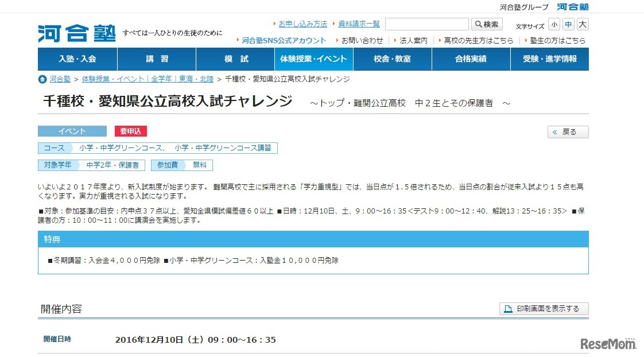This screenshot has width=644, height=357.
Task: Set font size to 中
Action: [568, 24]
